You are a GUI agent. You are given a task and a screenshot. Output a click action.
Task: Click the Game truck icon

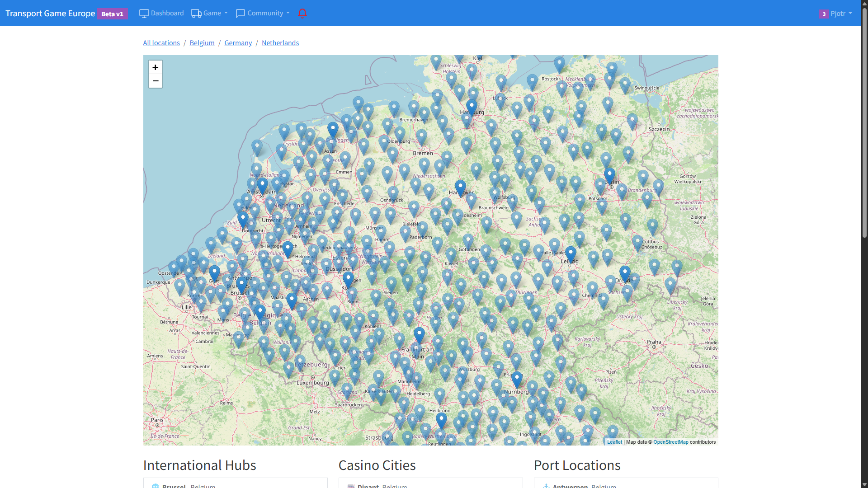point(196,14)
